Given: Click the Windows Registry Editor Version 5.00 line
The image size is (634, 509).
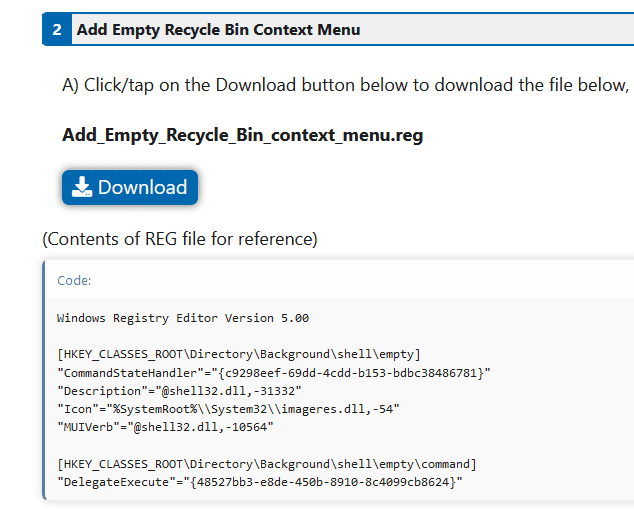Looking at the screenshot, I should [183, 318].
